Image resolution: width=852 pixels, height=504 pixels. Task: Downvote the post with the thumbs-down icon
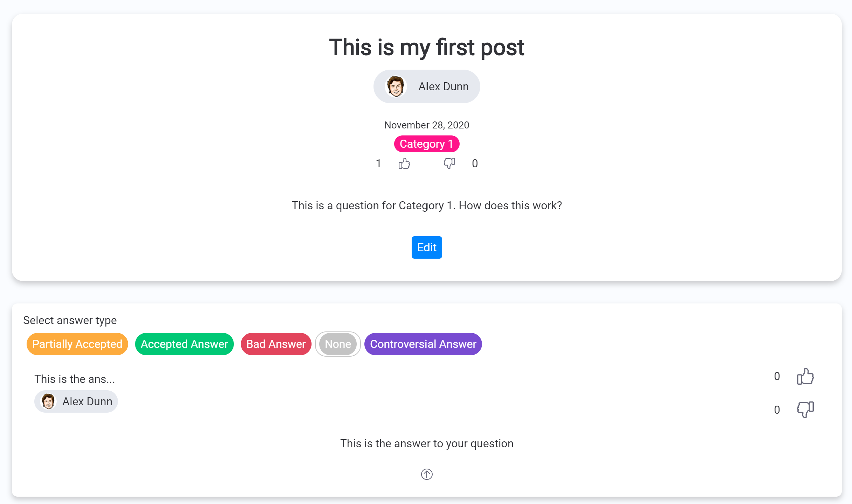coord(449,163)
